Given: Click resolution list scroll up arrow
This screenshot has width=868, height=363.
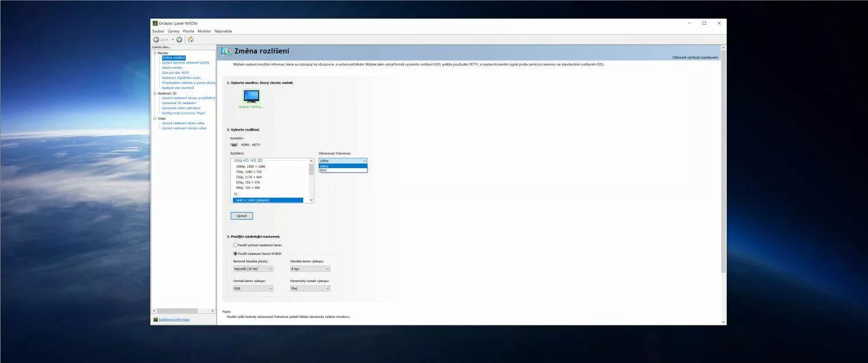Looking at the screenshot, I should 311,161.
